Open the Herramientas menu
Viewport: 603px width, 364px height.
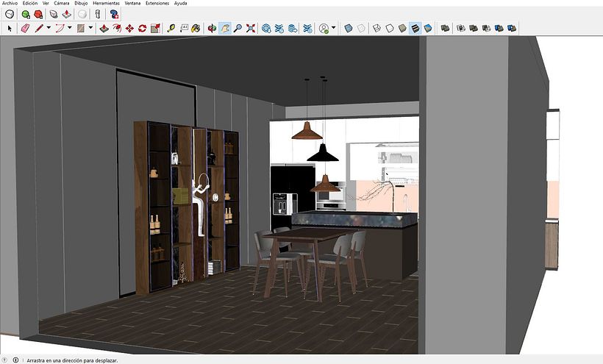point(106,3)
